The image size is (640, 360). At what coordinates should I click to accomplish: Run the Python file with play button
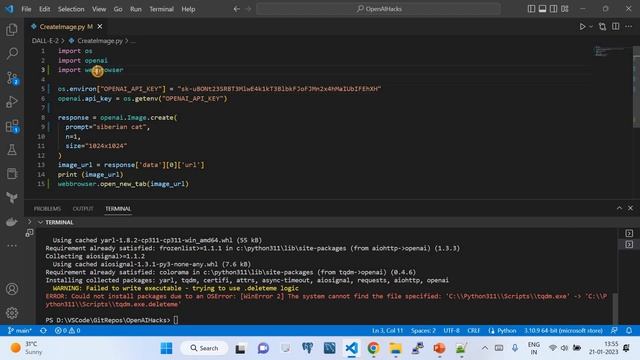(x=582, y=27)
